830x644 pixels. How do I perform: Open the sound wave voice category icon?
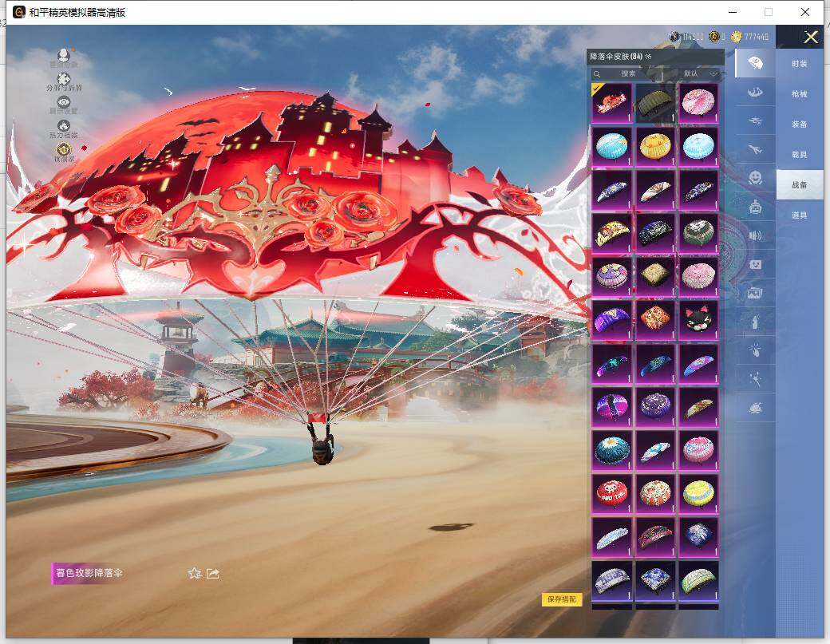tap(755, 235)
